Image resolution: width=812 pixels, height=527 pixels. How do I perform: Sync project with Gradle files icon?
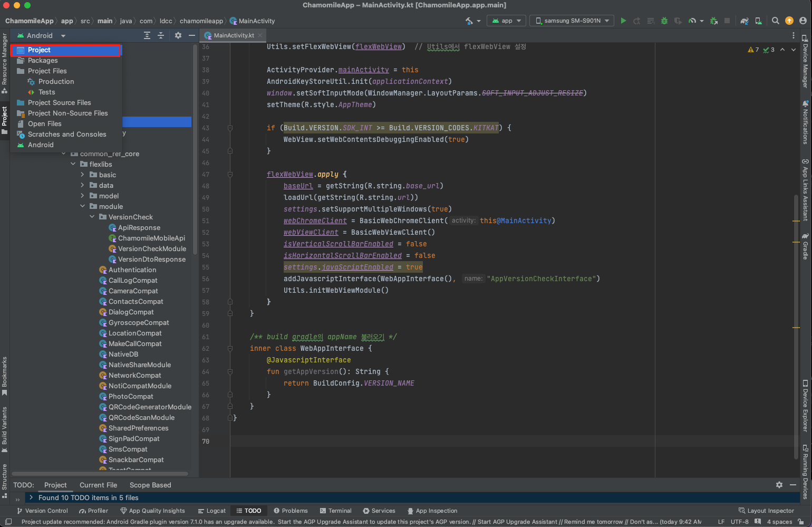pos(745,21)
